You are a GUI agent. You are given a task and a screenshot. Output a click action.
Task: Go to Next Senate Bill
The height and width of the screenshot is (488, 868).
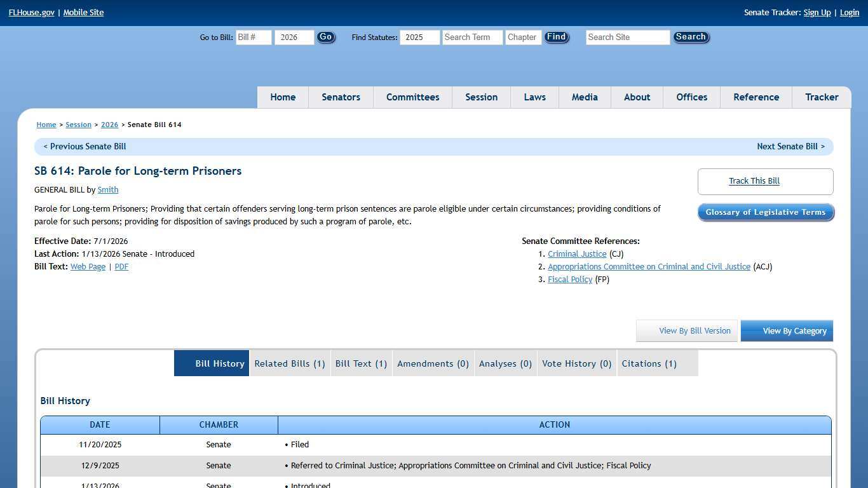790,147
